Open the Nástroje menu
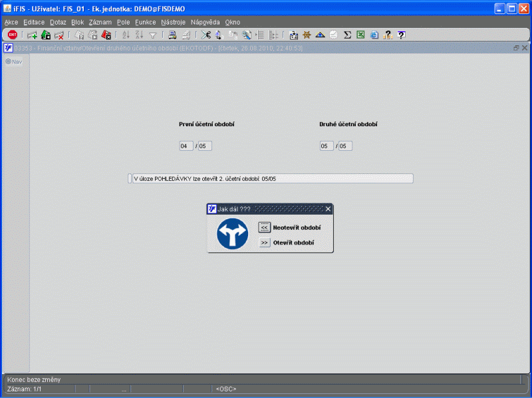This screenshot has height=398, width=532. 173,23
